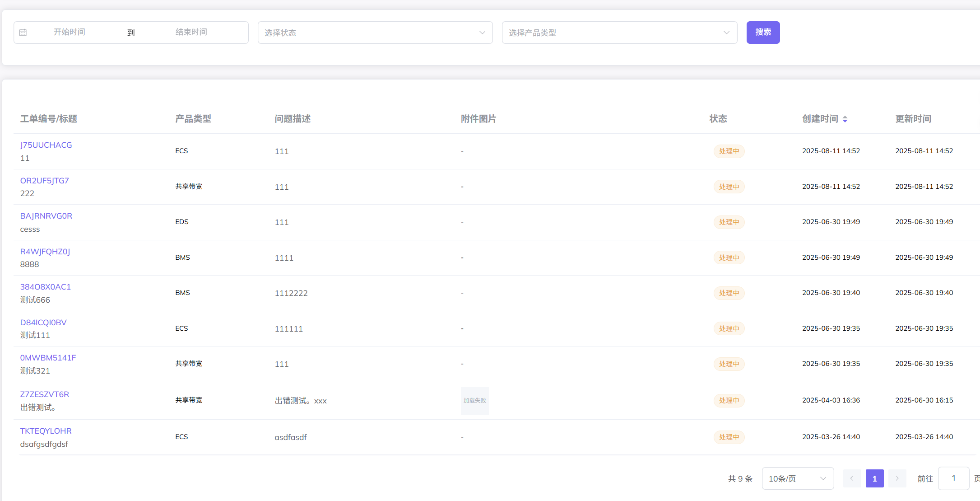
Task: Click the 创建时间 column header
Action: tap(820, 119)
